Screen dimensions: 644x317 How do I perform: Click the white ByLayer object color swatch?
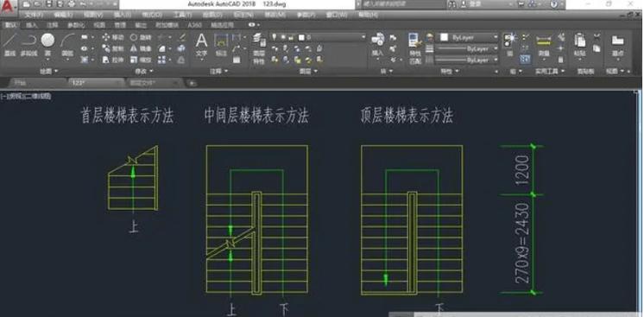pyautogui.click(x=444, y=37)
